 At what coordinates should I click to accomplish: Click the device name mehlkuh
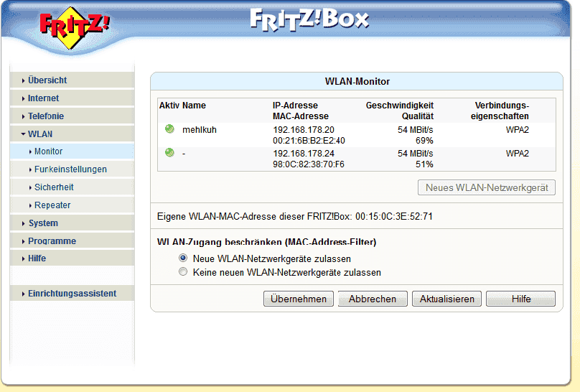click(200, 130)
